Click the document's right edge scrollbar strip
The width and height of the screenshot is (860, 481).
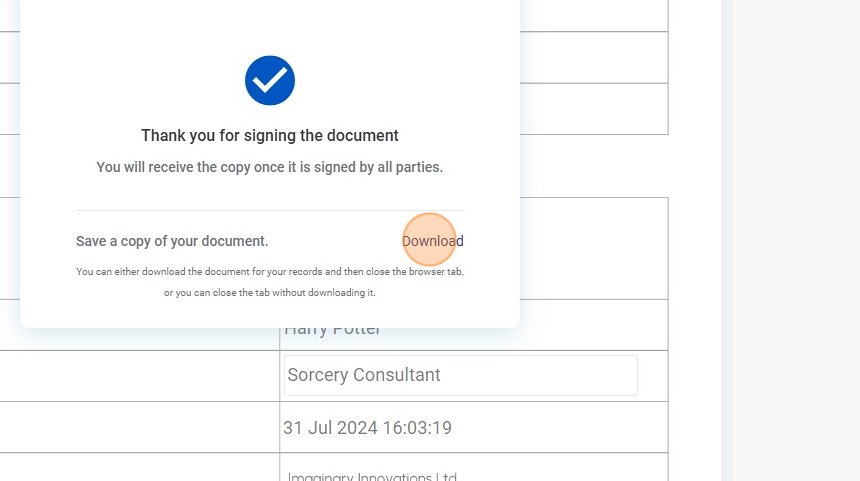[x=727, y=240]
